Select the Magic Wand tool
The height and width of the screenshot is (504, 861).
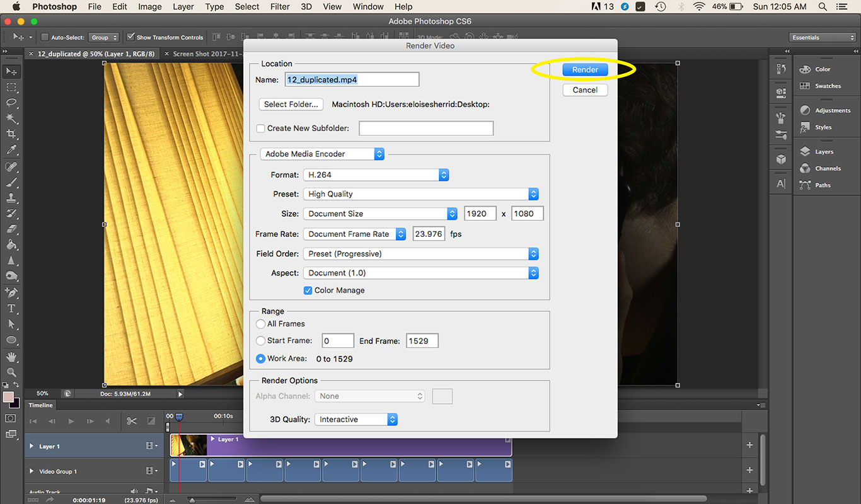pos(11,118)
